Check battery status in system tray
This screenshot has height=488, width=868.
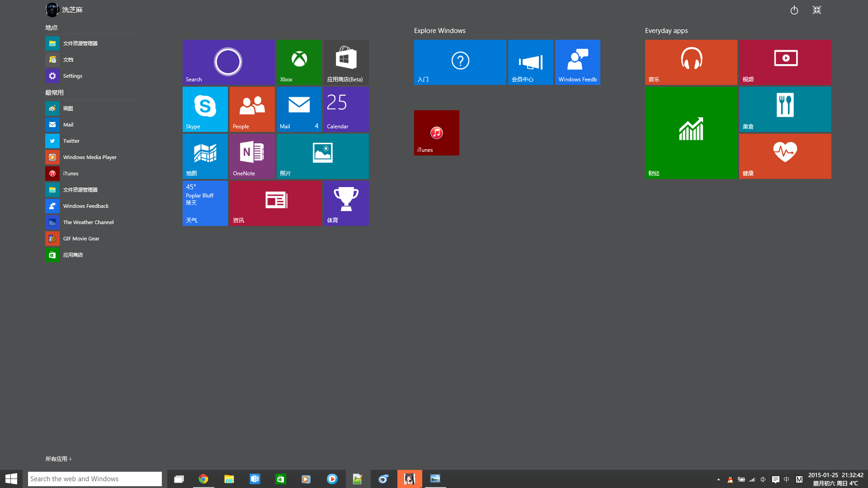[741, 479]
